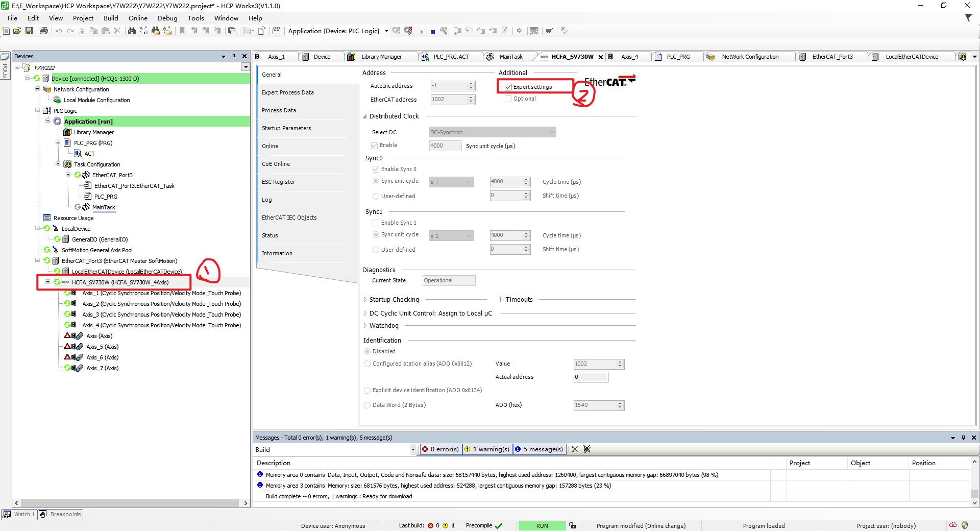Open the Select DC dropdown
Screen dimensions: 980x531
[493, 132]
